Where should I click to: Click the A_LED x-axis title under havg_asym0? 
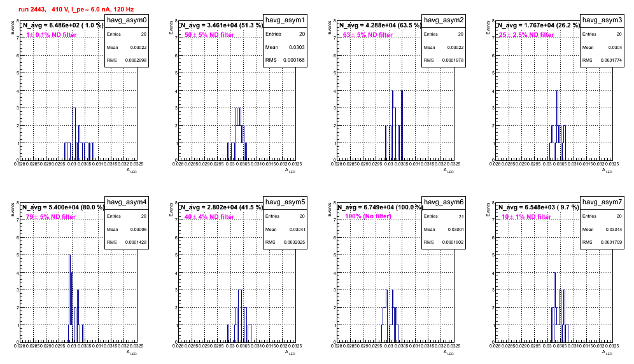(132, 171)
